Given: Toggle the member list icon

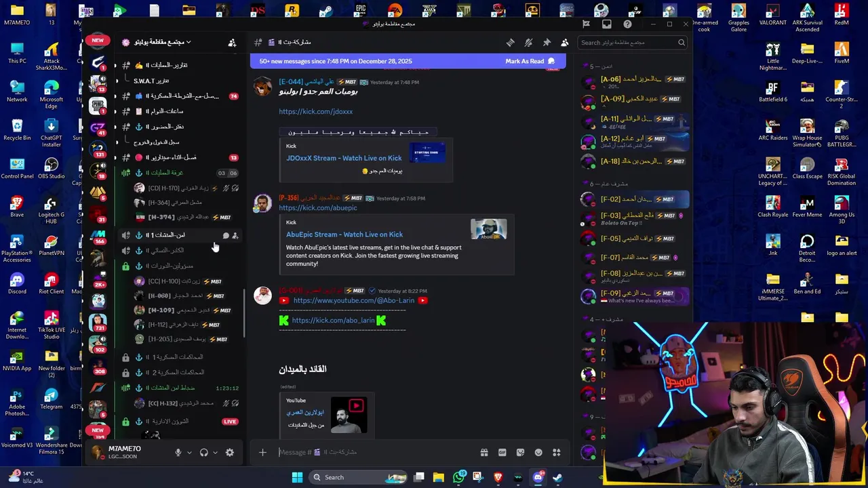Looking at the screenshot, I should [x=564, y=42].
